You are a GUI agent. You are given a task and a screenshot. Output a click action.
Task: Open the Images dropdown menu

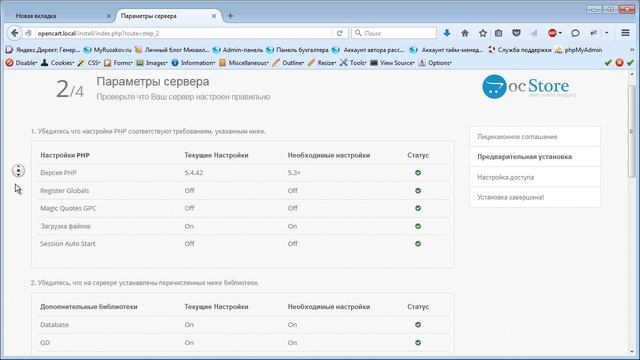(x=152, y=63)
